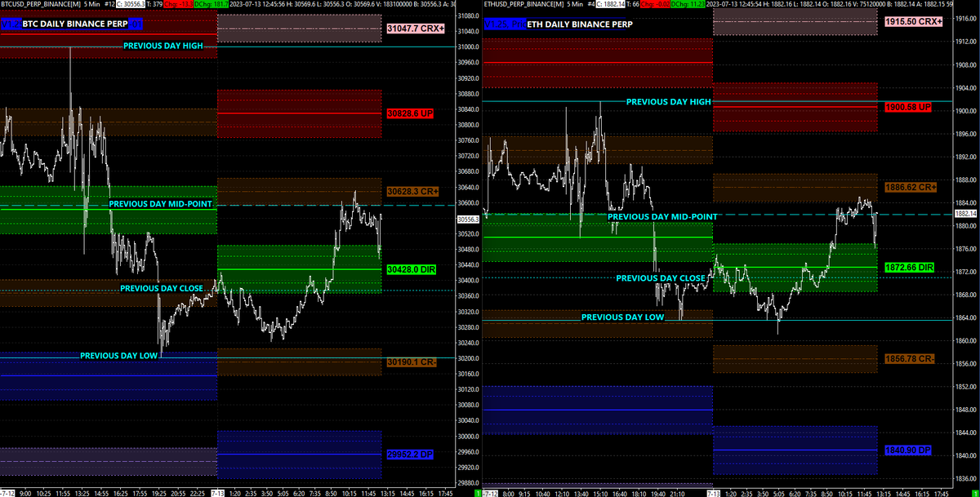Click the 7-13 date marker on BTC time axis
The height and width of the screenshot is (497, 980).
(217, 493)
